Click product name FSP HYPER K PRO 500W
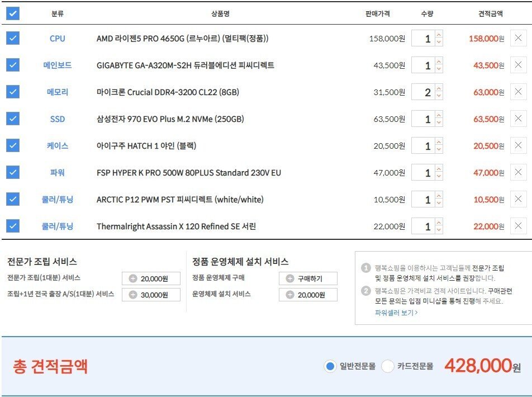This screenshot has height=397, width=532. (189, 173)
